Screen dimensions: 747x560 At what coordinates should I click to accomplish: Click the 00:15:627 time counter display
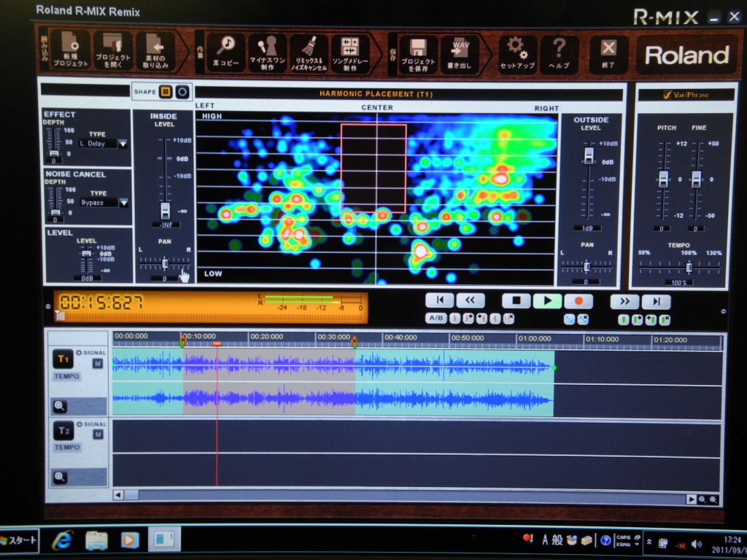(101, 303)
